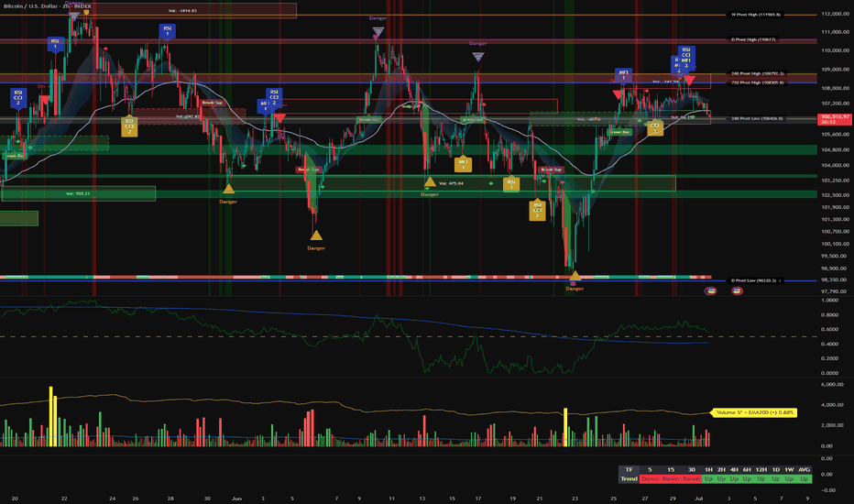
Task: Click the 240 Pivot High level label
Action: pos(757,73)
